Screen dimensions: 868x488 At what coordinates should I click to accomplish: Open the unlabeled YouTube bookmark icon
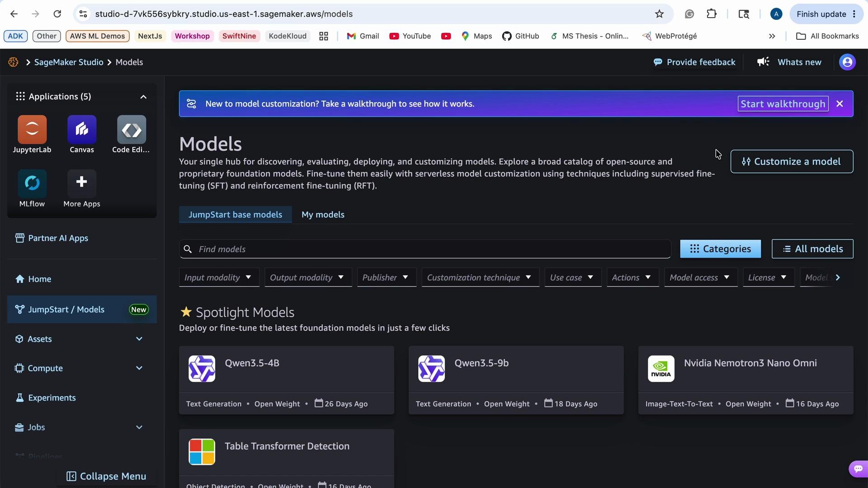coord(446,36)
